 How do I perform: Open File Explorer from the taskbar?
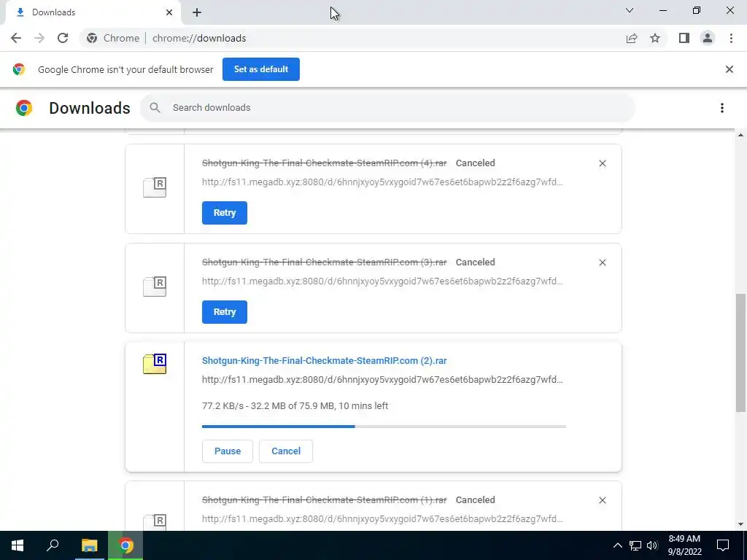pyautogui.click(x=89, y=545)
